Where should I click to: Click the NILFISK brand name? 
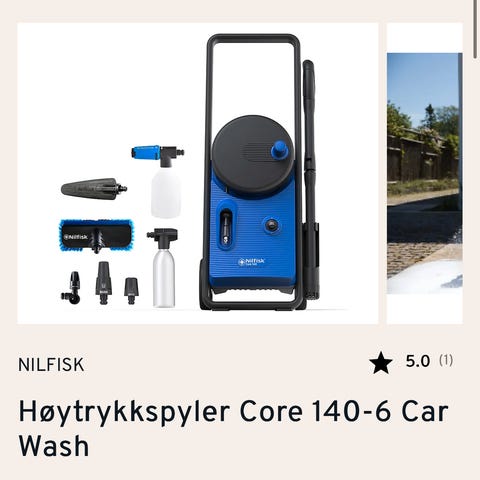click(51, 365)
